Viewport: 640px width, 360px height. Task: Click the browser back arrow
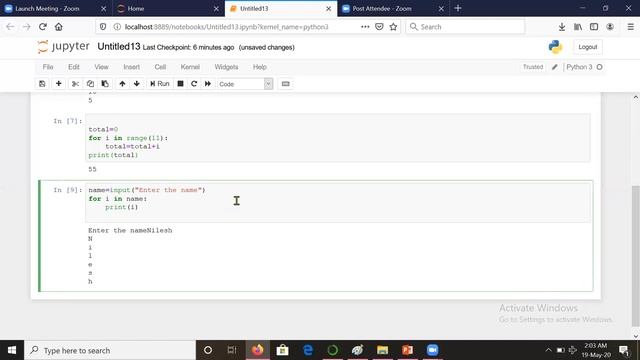(10, 27)
